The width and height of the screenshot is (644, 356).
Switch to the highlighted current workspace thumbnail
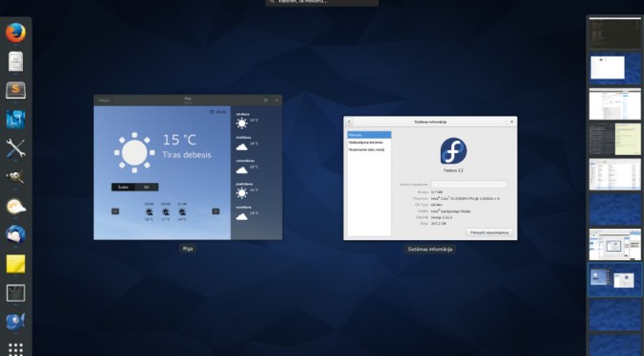pyautogui.click(x=615, y=279)
